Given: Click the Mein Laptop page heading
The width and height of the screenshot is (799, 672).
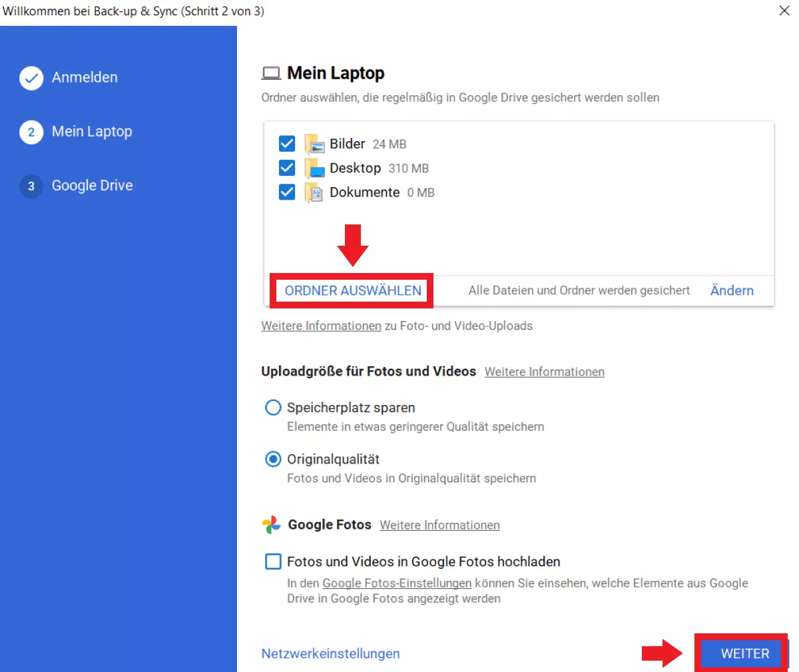Looking at the screenshot, I should [x=336, y=73].
